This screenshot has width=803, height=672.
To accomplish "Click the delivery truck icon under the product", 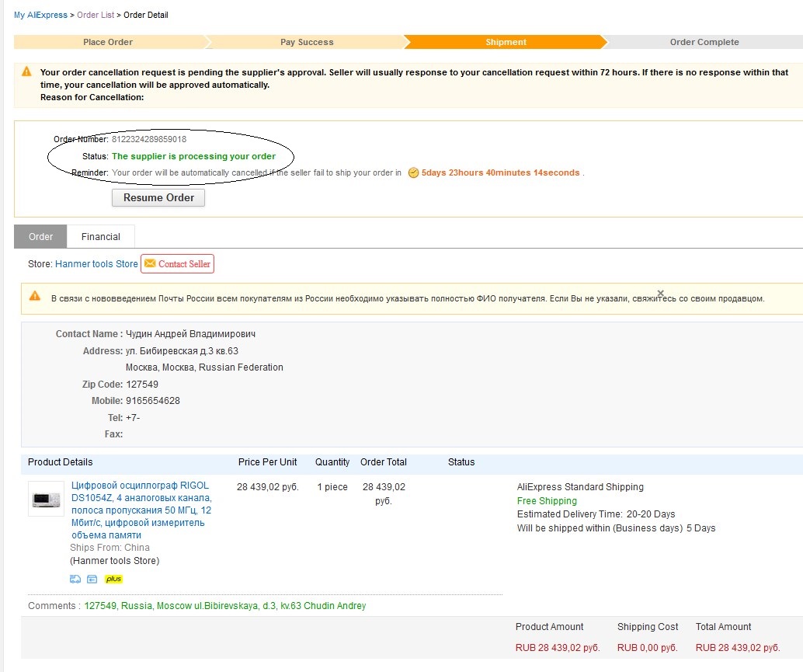I will click(75, 579).
